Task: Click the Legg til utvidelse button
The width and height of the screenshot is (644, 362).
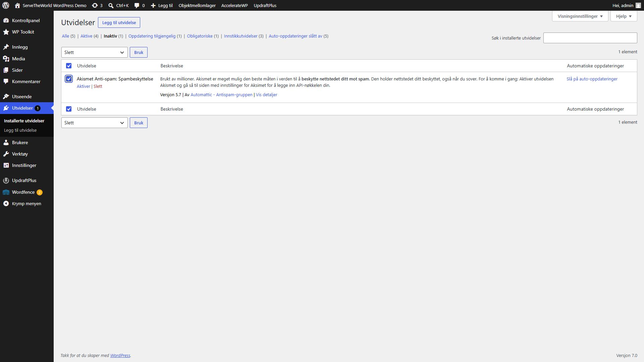Action: point(119,22)
